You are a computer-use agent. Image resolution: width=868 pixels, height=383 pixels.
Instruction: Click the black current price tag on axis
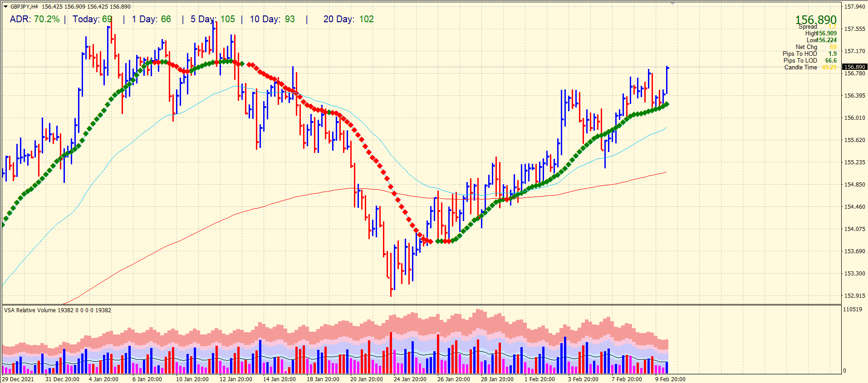855,67
